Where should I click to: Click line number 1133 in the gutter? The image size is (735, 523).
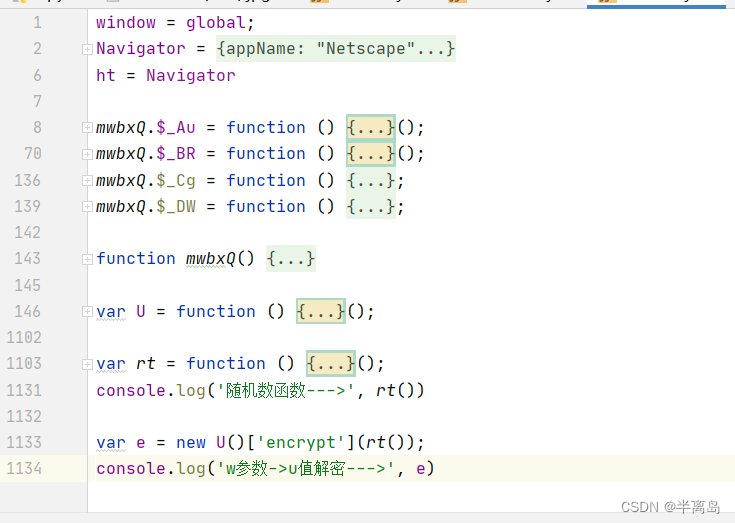click(24, 442)
